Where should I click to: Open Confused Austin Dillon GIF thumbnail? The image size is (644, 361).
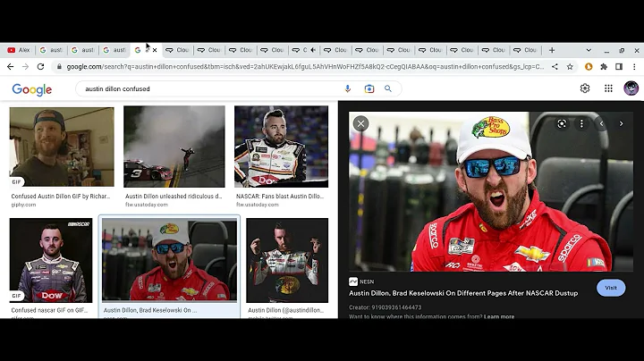coord(62,147)
